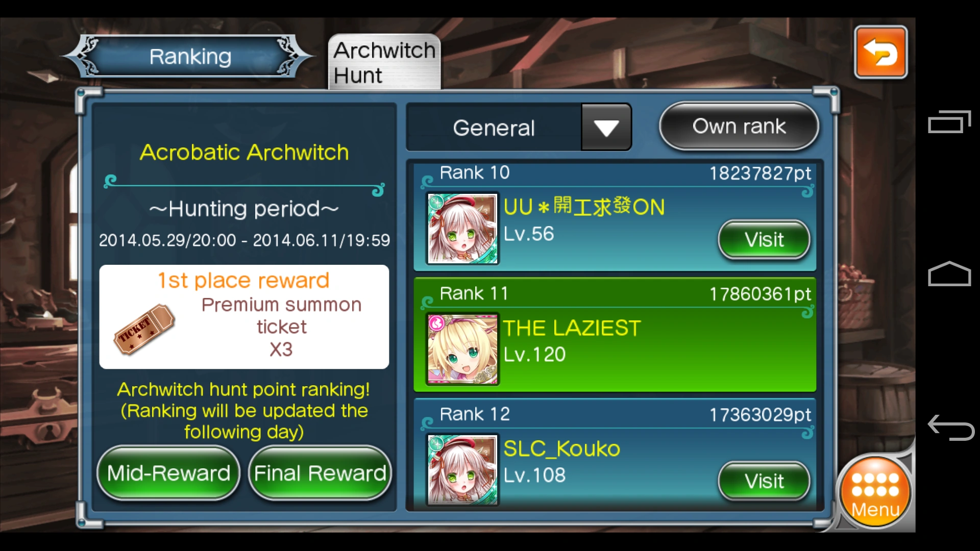Switch to the Archwitch Hunt tab
This screenshot has width=980, height=551.
(384, 62)
